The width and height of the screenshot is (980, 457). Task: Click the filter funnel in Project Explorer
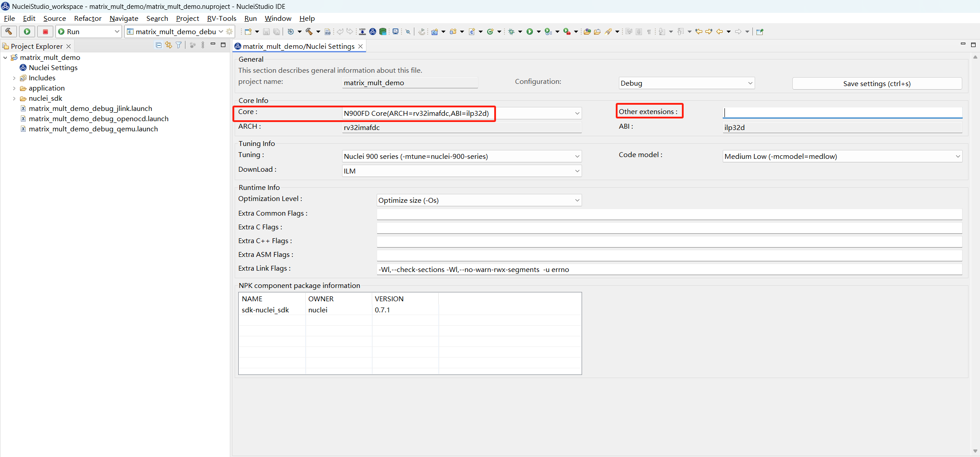179,45
